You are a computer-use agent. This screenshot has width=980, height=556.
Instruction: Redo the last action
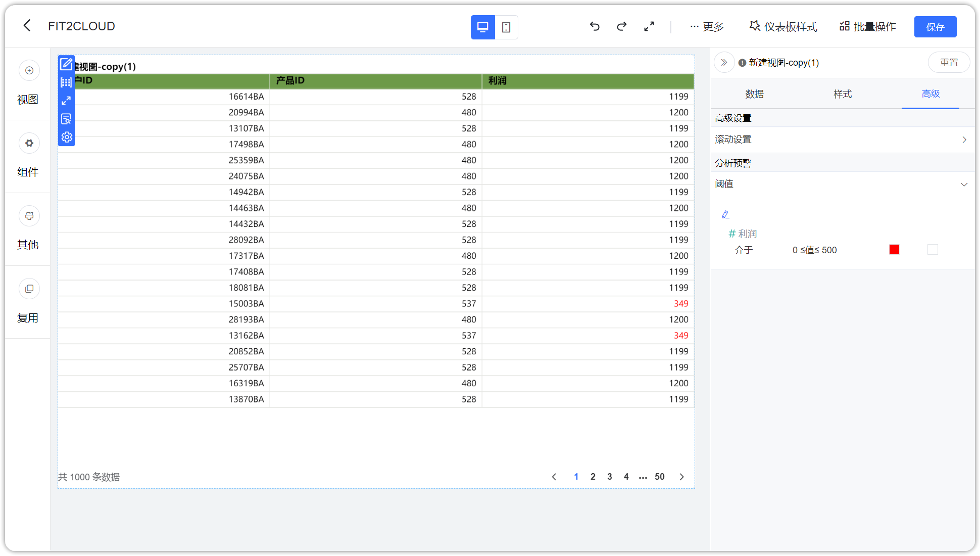click(x=622, y=26)
